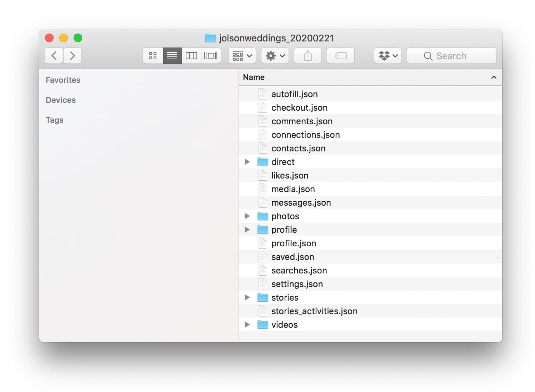Click the autofill.json filename text
Image resolution: width=535 pixels, height=392 pixels.
click(295, 94)
